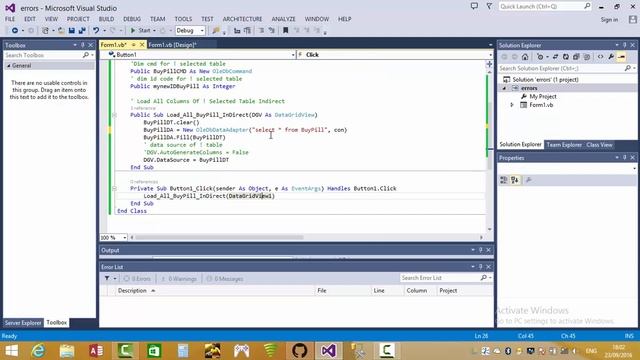640x360 pixels.
Task: Toggle auto-hide pin on Error List panel
Action: 480,267
